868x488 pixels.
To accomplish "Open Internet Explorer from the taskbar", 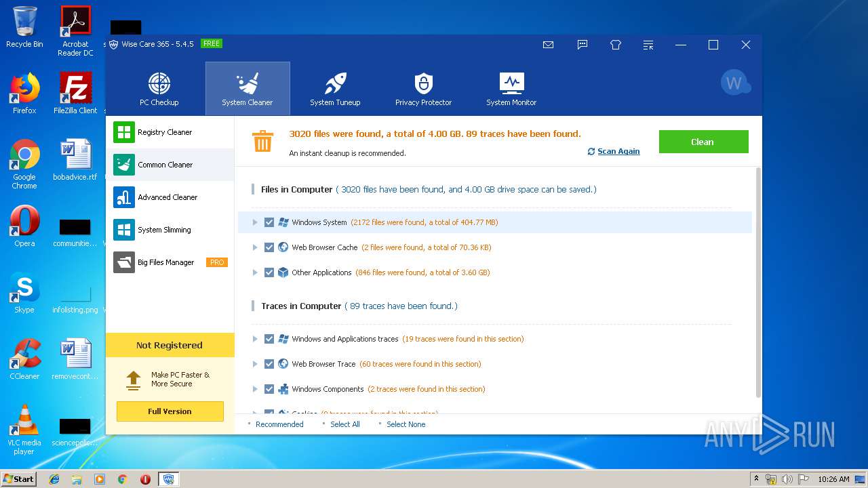I will coord(54,479).
